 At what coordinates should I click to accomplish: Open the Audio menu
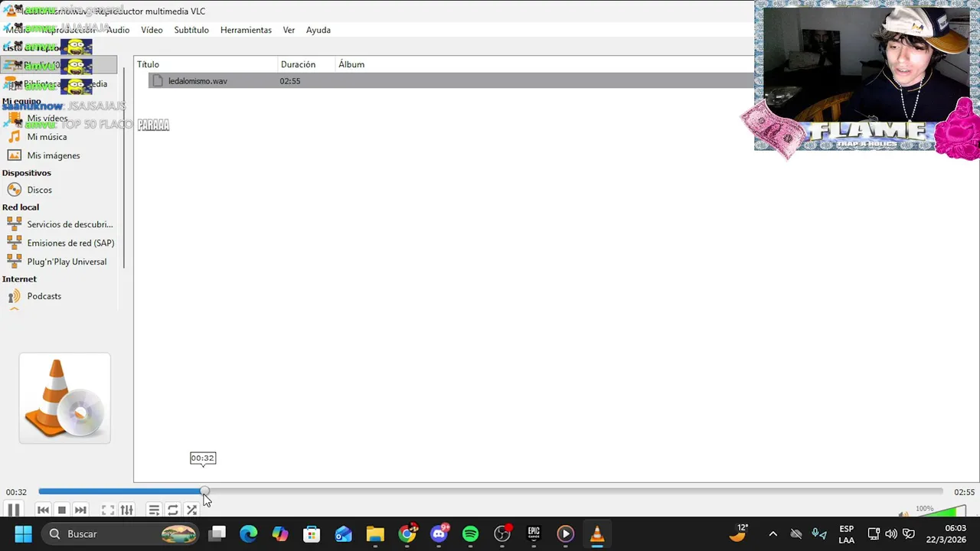118,30
